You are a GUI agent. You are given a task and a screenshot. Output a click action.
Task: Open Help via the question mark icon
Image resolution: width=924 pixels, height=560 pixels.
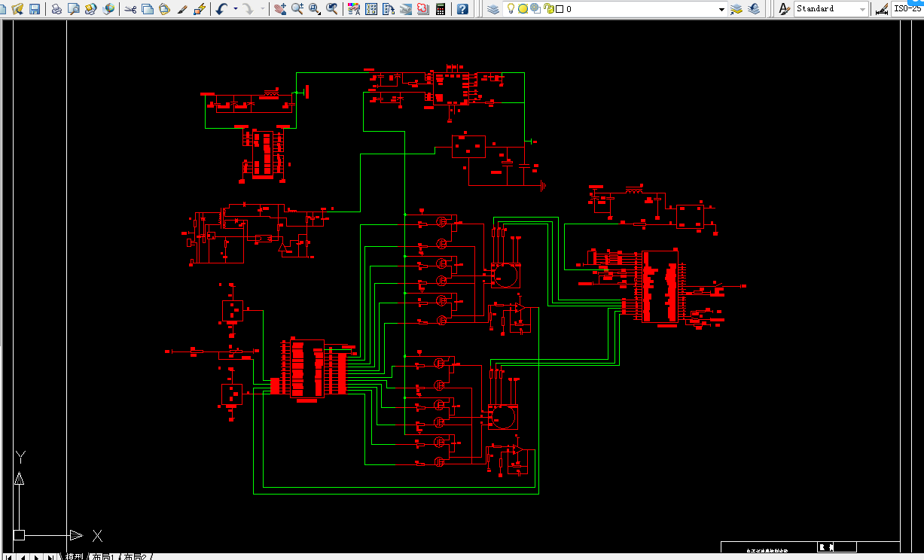click(x=462, y=9)
